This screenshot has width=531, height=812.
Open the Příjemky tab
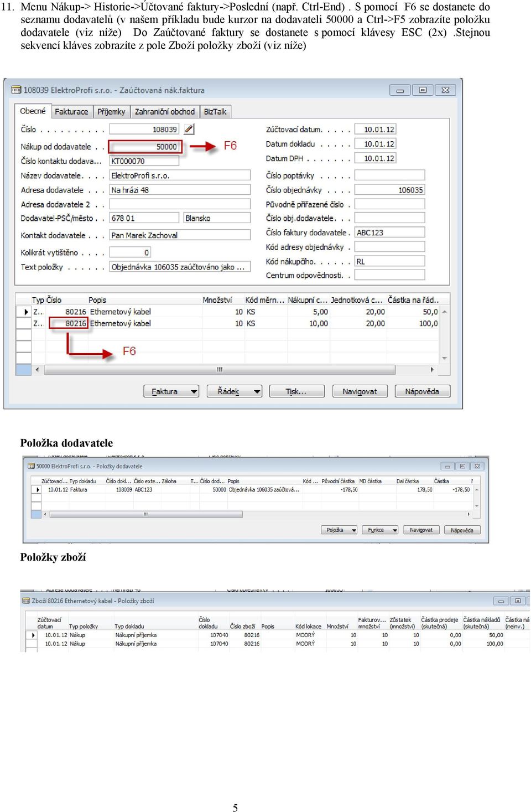(111, 112)
